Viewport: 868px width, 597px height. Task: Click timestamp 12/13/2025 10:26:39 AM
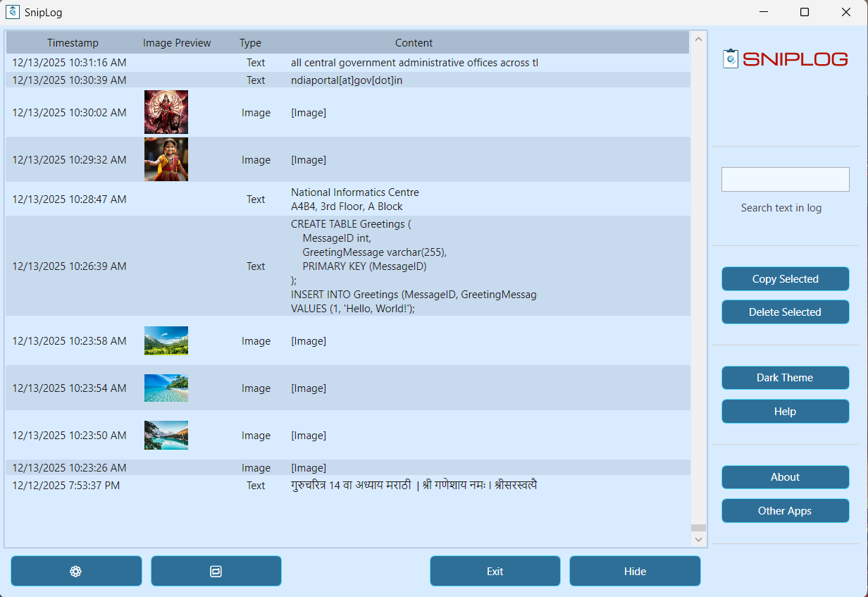(x=69, y=266)
